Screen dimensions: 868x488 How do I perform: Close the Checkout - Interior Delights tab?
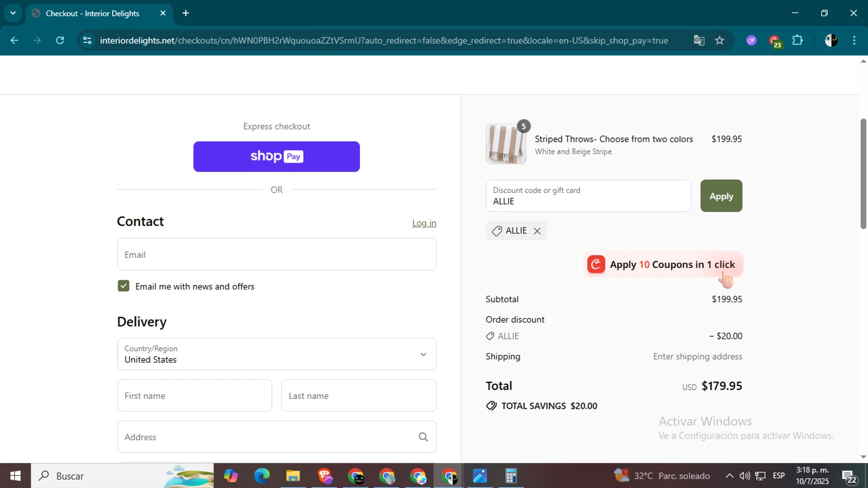(x=163, y=13)
